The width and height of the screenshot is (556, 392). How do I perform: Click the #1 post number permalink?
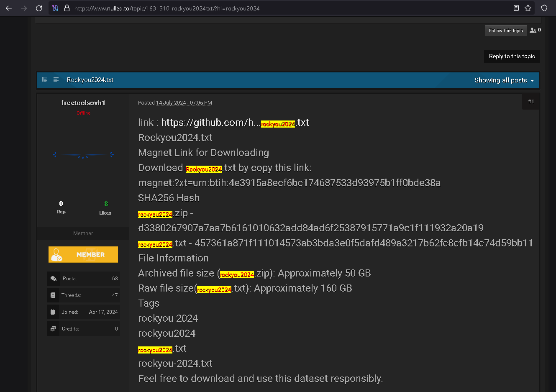(x=530, y=101)
